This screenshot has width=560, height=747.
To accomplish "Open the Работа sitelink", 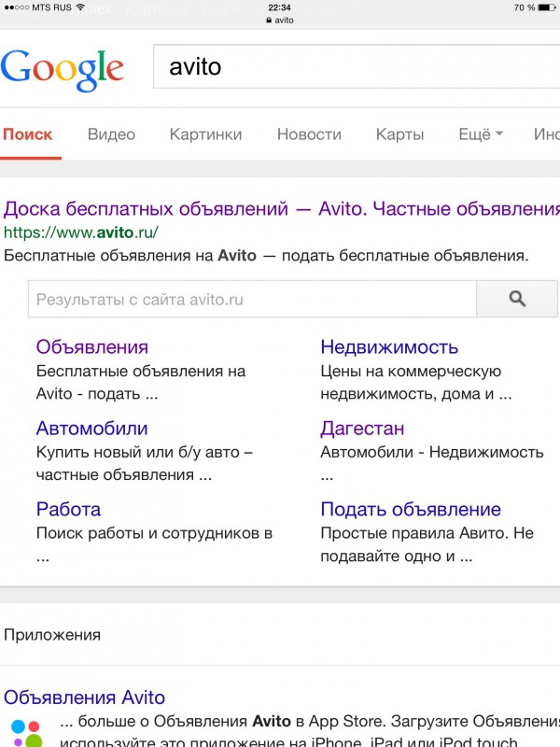I will tap(68, 509).
